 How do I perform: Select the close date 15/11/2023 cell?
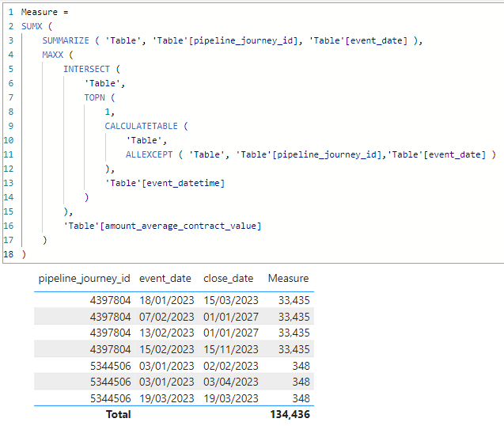(x=231, y=349)
